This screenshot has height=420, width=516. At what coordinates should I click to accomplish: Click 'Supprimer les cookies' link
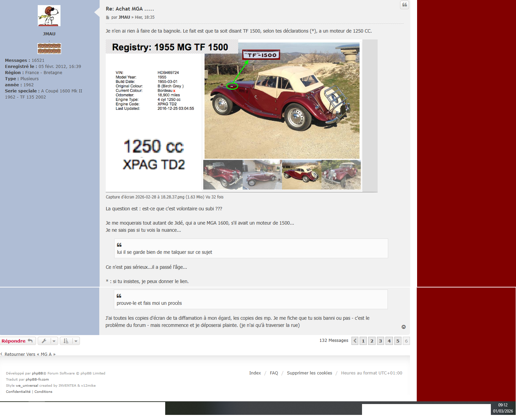[x=309, y=373]
